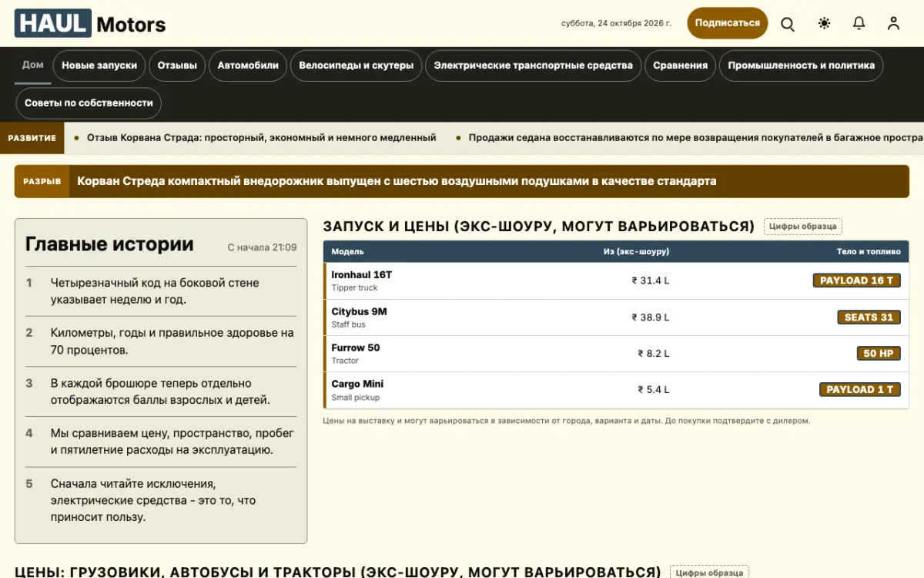The image size is (924, 578).
Task: Click the 50 HP badge
Action: [879, 354]
